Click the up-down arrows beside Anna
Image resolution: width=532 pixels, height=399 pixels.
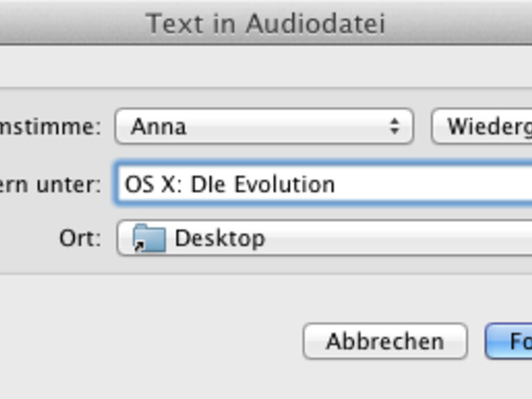click(x=394, y=126)
